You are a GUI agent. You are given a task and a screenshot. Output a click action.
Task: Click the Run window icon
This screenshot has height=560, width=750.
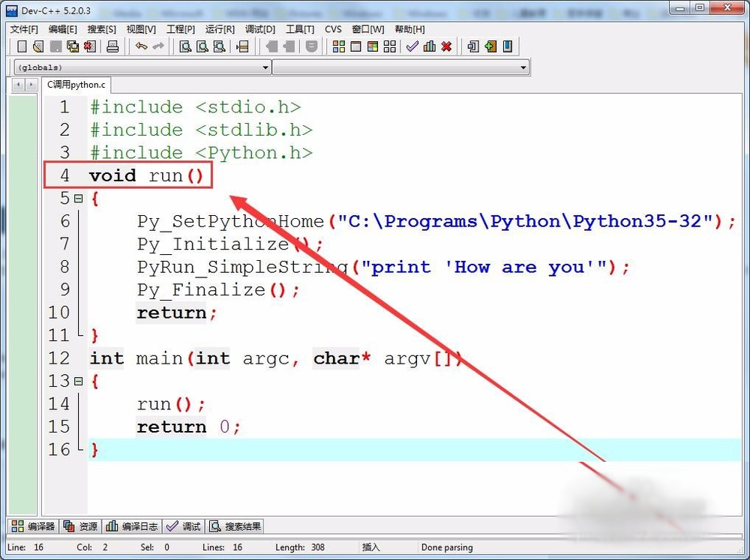(355, 46)
